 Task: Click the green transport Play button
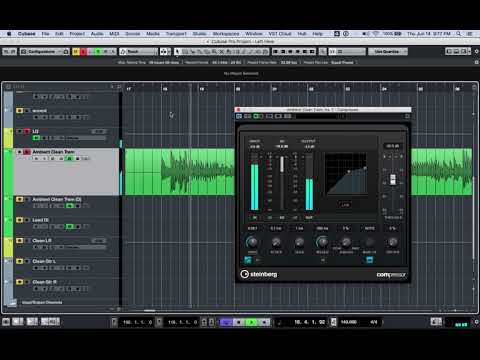pos(251,322)
